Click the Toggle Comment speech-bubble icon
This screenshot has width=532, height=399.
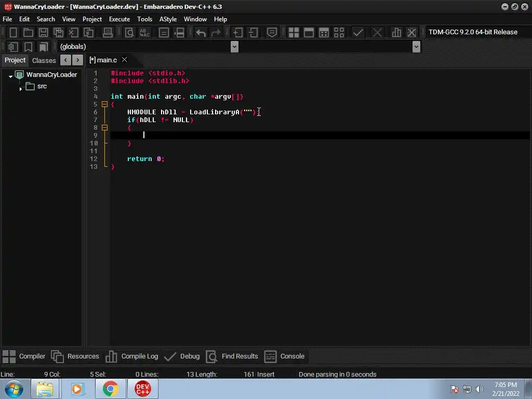(x=272, y=33)
